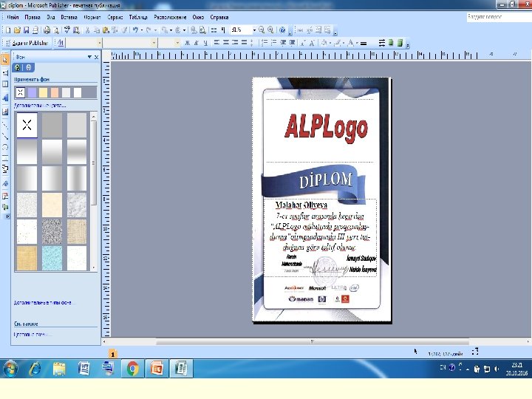Open the Формат menu
Screen dimensions: 532x399
pos(92,17)
